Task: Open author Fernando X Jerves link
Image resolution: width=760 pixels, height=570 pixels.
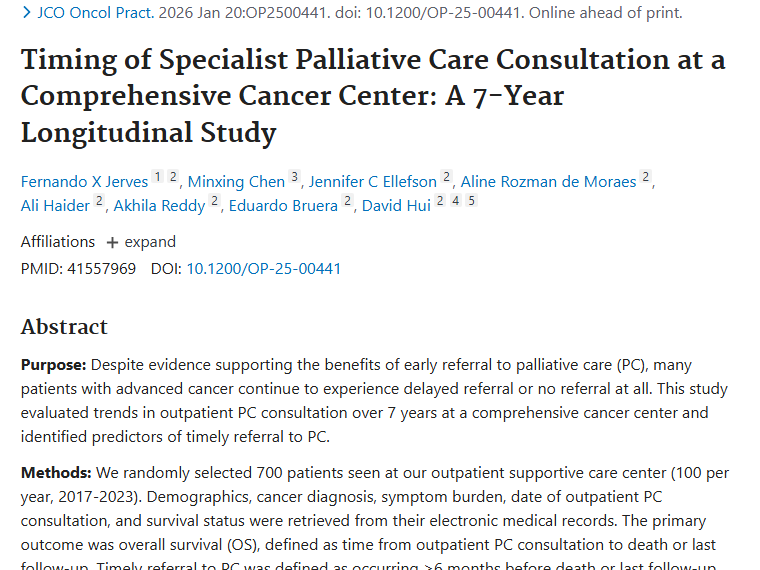Action: [84, 181]
